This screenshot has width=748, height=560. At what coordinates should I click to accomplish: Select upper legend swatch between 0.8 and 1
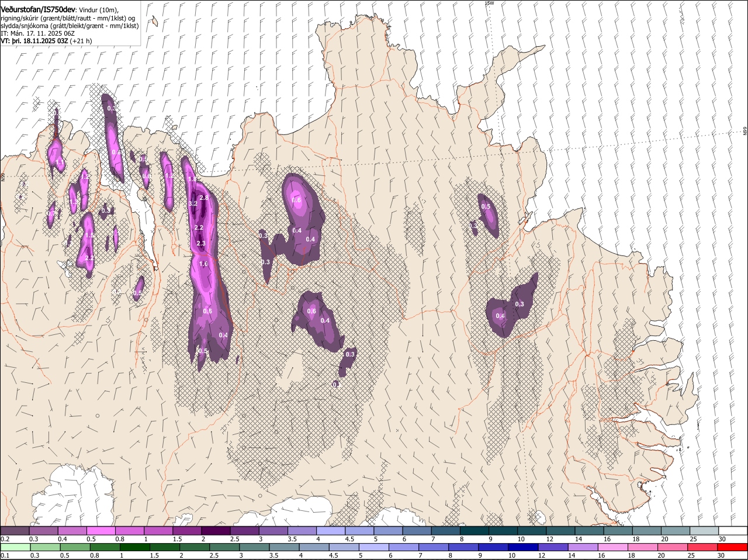click(x=129, y=530)
